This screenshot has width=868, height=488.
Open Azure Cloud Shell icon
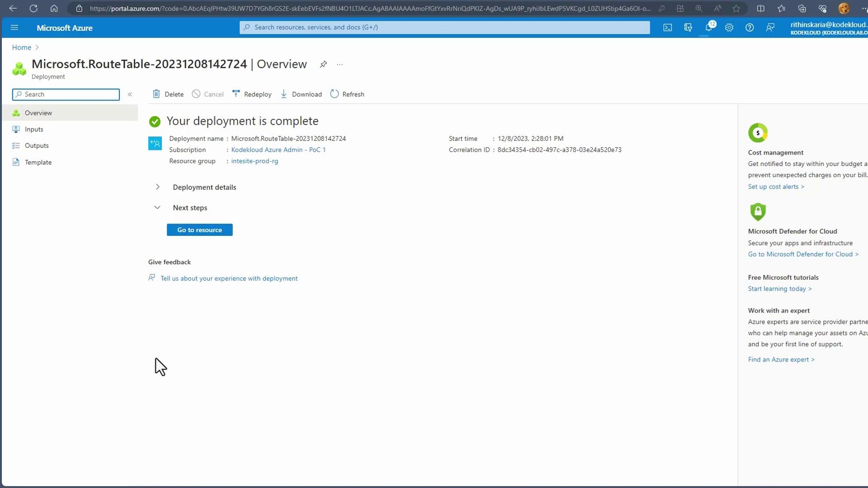point(667,28)
